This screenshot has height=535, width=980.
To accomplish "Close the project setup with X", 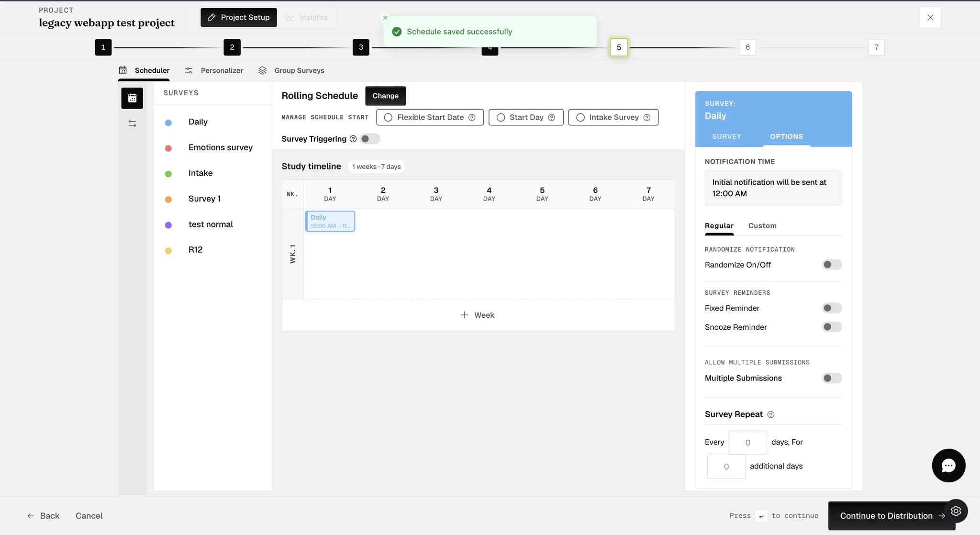I will (x=930, y=18).
